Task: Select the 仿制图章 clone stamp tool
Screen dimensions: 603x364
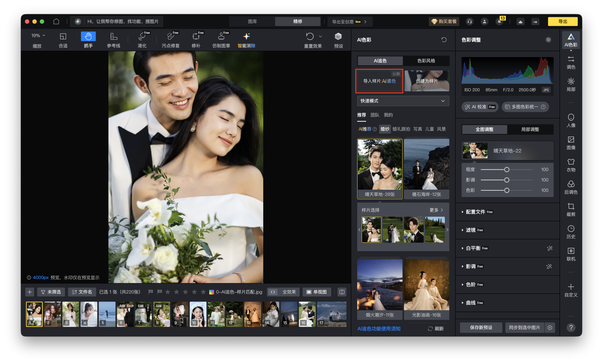Action: (x=221, y=39)
